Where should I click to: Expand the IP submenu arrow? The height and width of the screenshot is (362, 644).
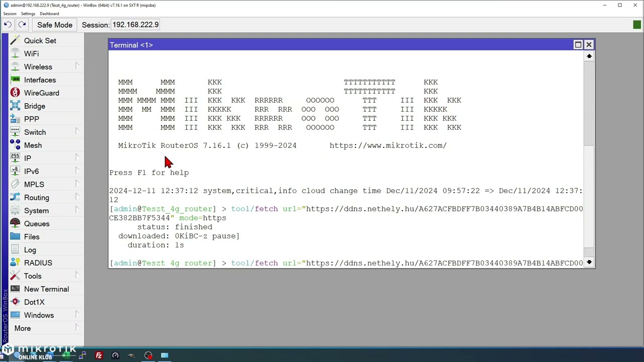tap(77, 158)
